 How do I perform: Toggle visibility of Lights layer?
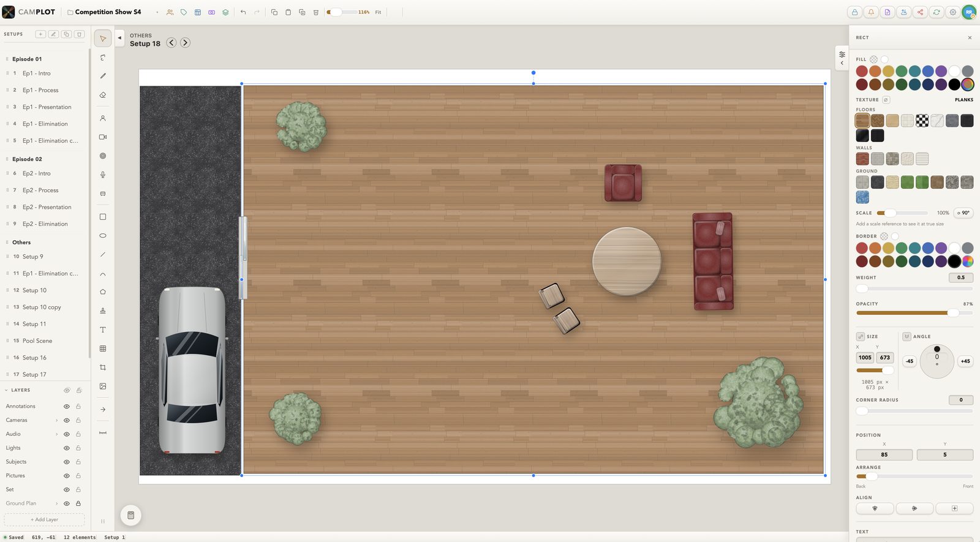(x=67, y=448)
